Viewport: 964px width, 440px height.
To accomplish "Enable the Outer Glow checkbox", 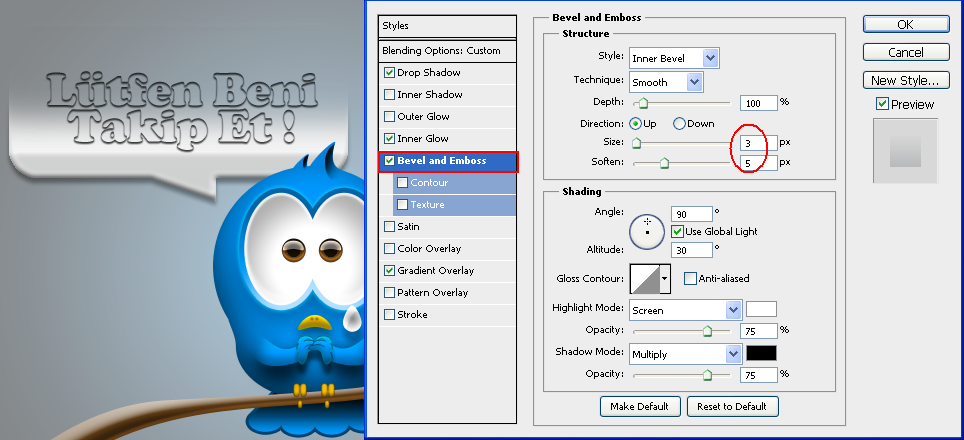I will pos(389,117).
